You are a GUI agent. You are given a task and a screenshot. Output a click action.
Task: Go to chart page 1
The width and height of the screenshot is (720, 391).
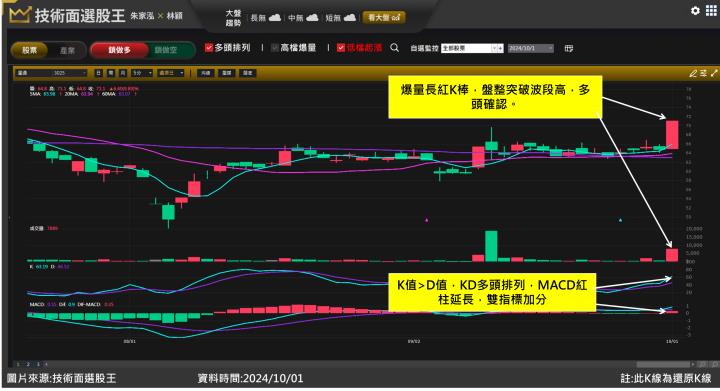(18, 364)
